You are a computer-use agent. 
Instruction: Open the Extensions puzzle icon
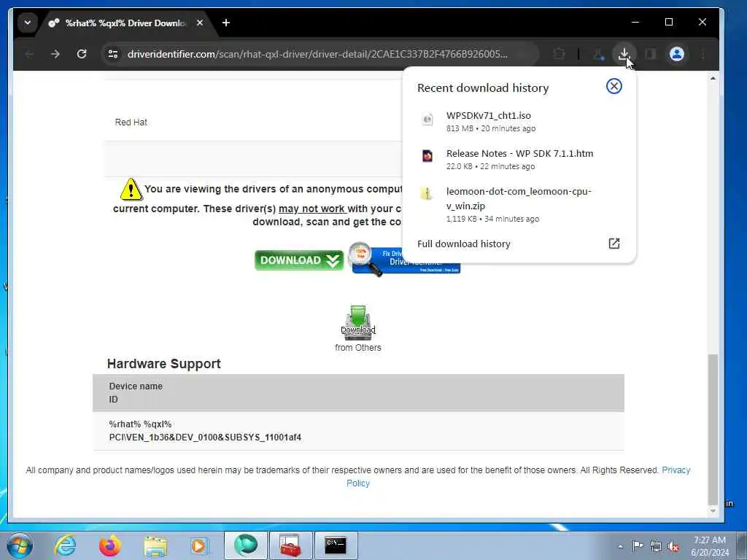(560, 54)
